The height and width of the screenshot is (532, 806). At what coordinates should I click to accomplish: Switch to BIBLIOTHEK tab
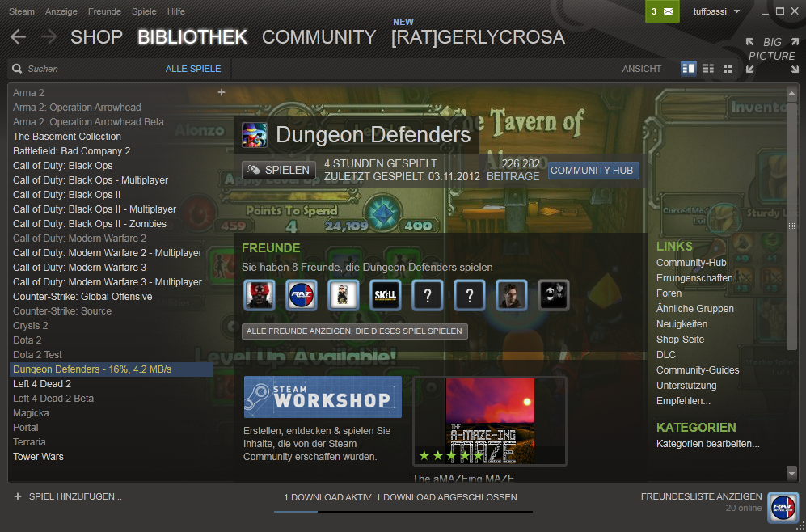click(x=192, y=37)
